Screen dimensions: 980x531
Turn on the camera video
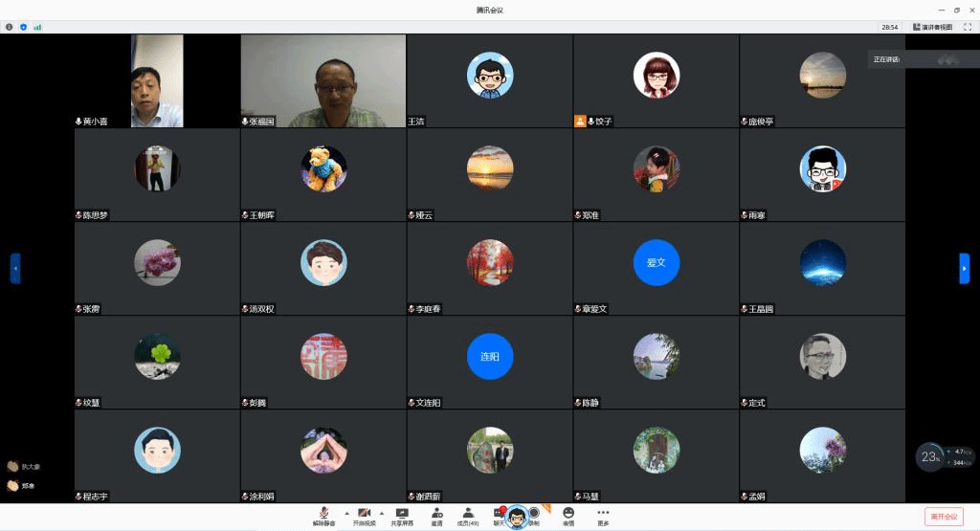pyautogui.click(x=364, y=515)
